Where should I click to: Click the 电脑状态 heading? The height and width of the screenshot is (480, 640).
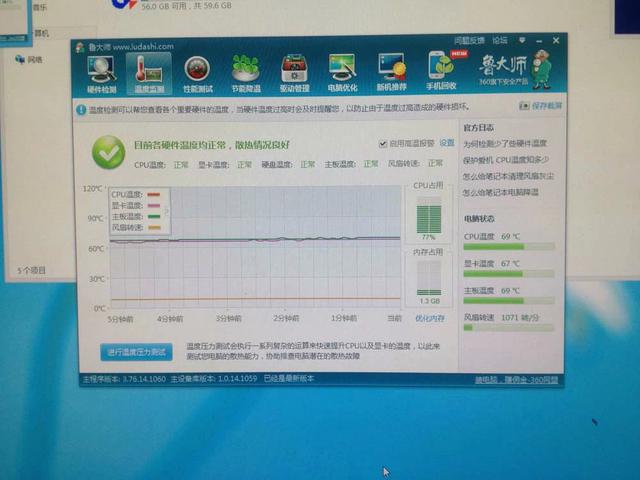pos(479,219)
